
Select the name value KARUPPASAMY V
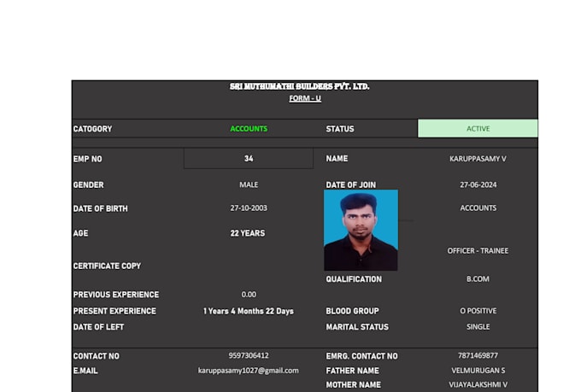478,159
